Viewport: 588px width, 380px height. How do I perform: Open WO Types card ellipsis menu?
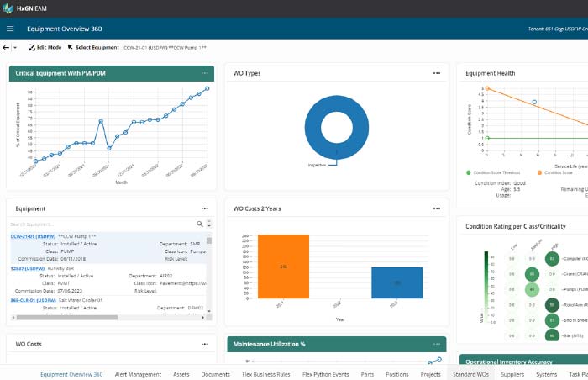click(x=436, y=73)
